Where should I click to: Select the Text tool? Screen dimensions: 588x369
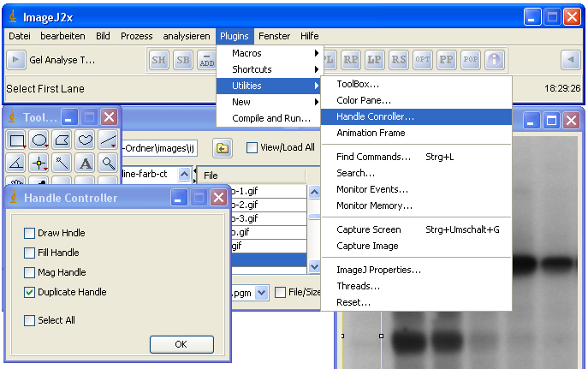coord(85,163)
